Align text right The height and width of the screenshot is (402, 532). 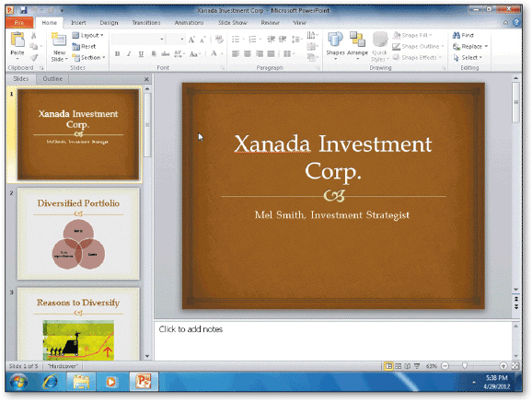[260, 54]
